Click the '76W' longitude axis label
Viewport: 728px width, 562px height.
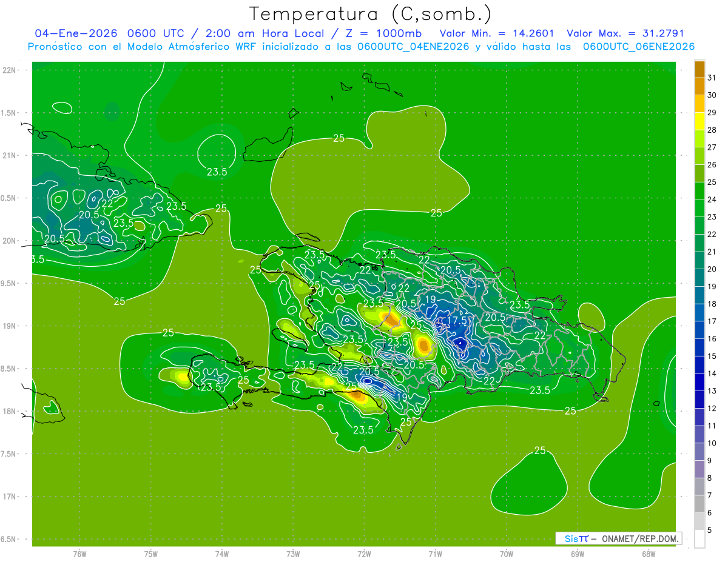(x=79, y=554)
